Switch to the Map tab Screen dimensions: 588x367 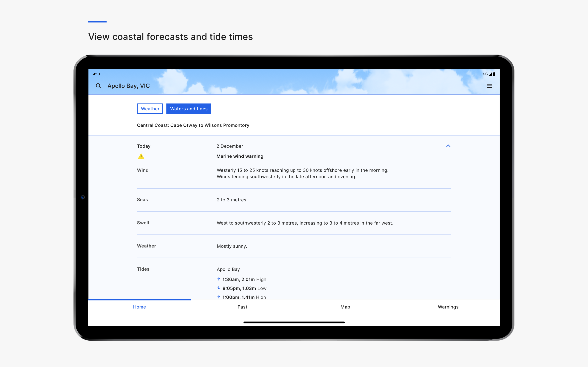coord(345,307)
